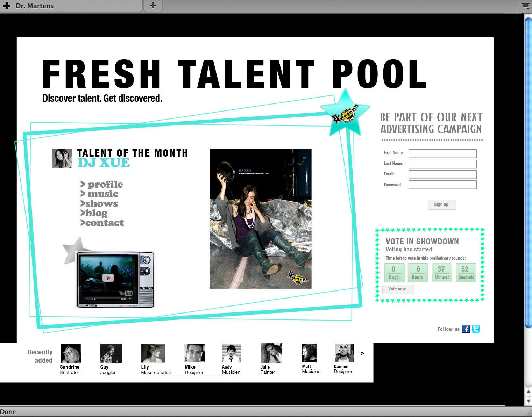
Task: Open DJ Xue's profile link
Action: point(102,184)
